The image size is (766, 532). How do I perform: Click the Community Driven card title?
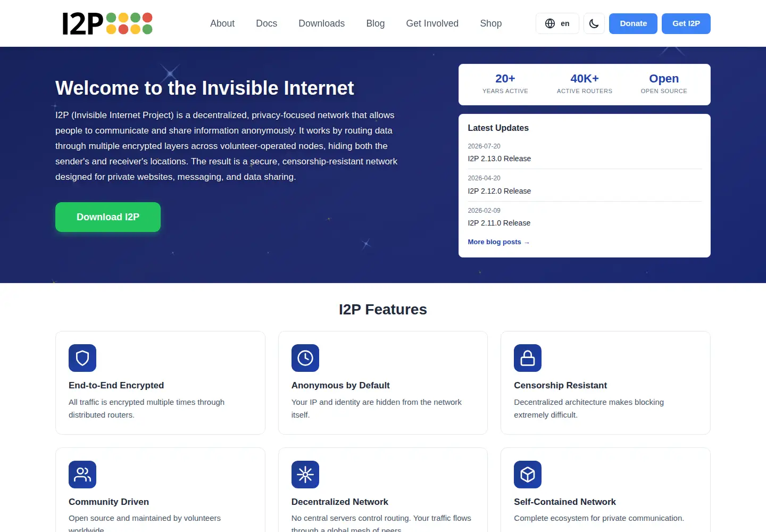109,502
